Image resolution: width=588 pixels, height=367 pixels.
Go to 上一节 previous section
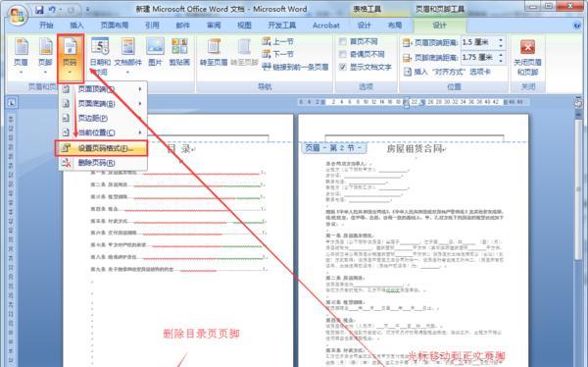point(278,41)
